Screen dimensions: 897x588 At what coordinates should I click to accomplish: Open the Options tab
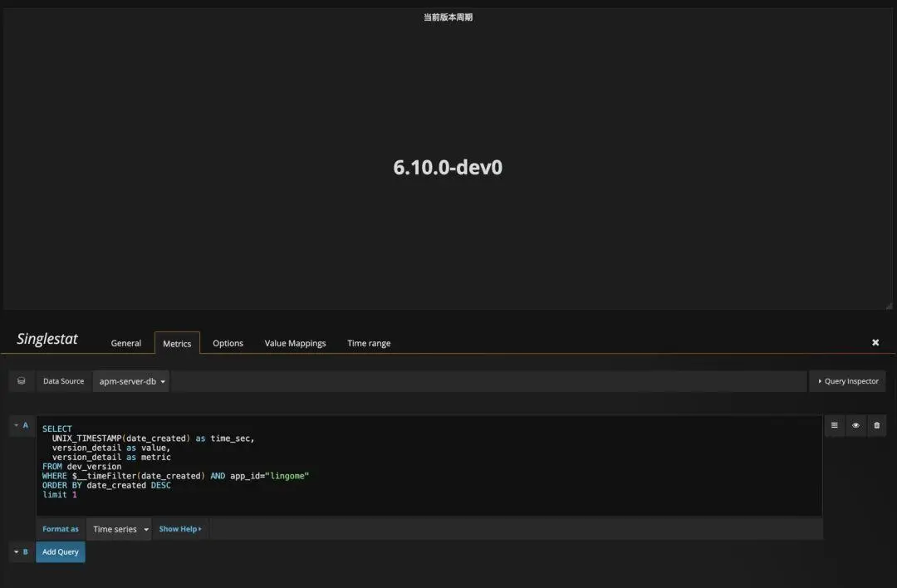pos(228,343)
